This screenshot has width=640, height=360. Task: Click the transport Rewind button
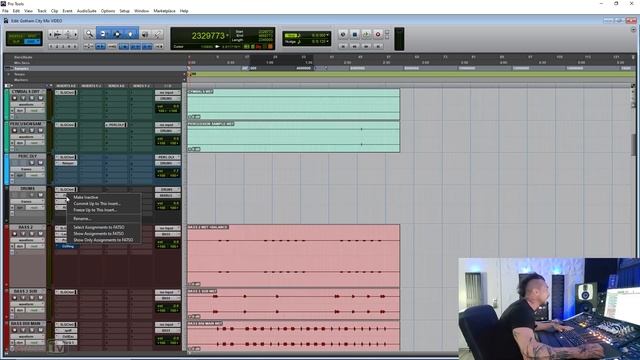pos(355,47)
